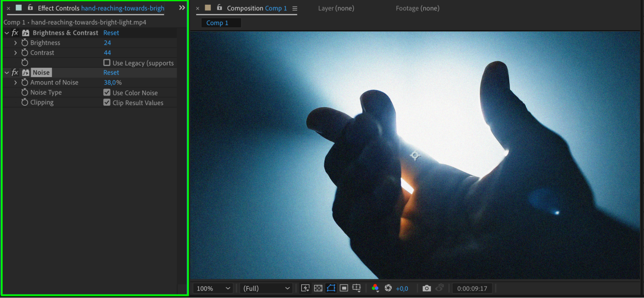Screen dimensions: 644x298
Task: Expand the Amount of Noise property
Action: click(x=15, y=82)
